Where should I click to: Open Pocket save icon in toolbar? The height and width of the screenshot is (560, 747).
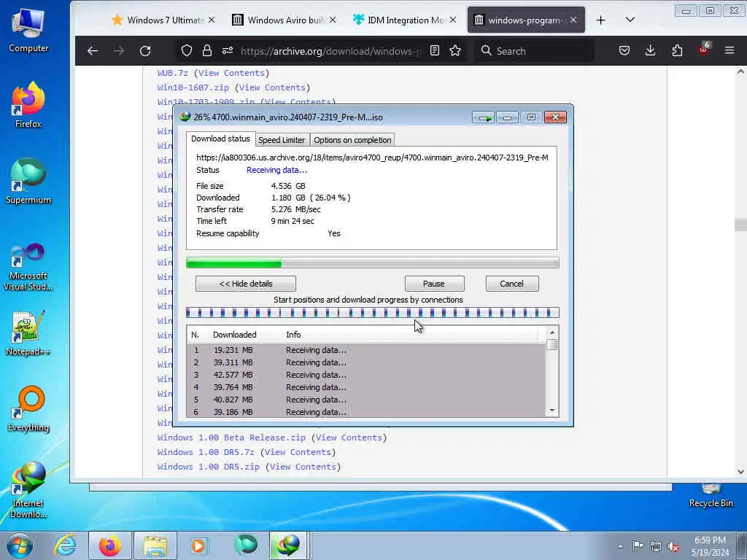click(624, 50)
